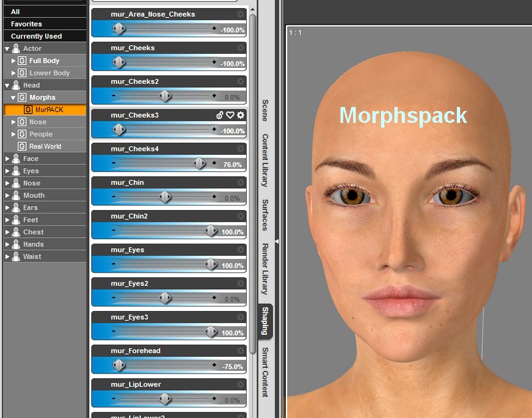Show All properties filter
This screenshot has height=418, width=532.
pos(45,11)
